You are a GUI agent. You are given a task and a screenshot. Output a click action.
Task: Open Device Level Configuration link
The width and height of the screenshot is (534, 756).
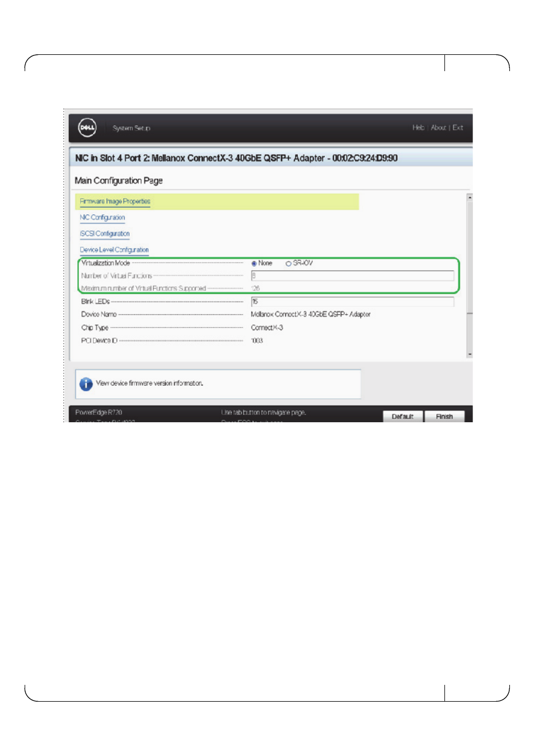coord(114,250)
